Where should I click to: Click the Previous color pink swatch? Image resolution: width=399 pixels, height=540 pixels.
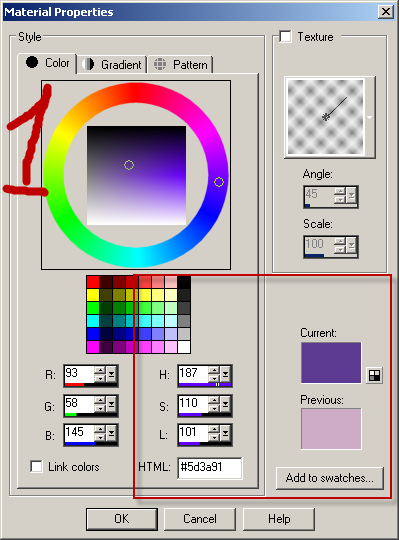click(x=331, y=429)
